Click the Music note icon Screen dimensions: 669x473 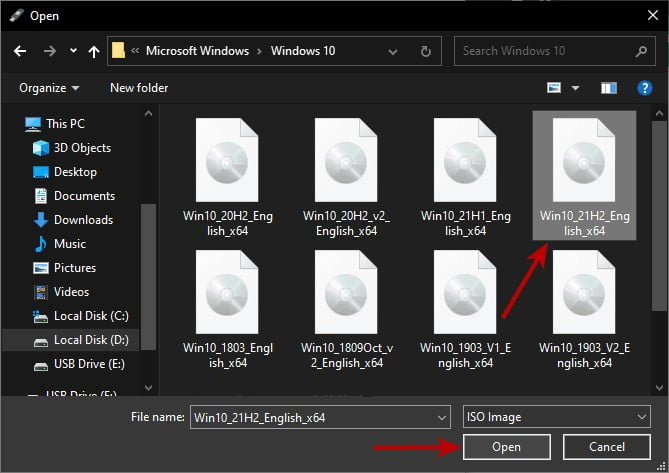(41, 244)
